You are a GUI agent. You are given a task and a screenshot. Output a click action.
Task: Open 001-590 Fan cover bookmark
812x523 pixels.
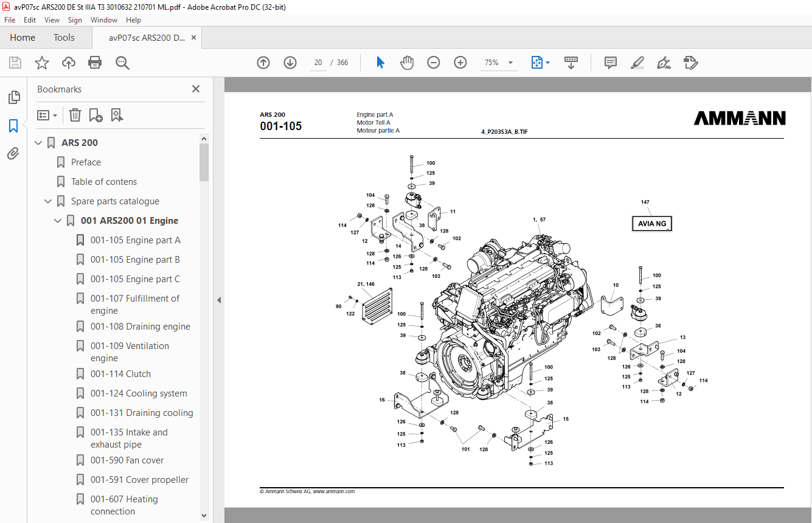pyautogui.click(x=127, y=460)
